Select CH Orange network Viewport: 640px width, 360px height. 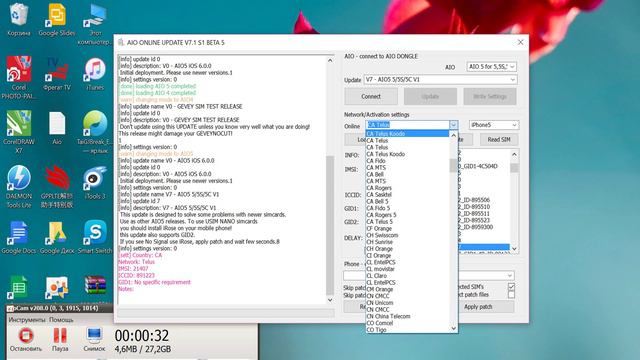(407, 249)
